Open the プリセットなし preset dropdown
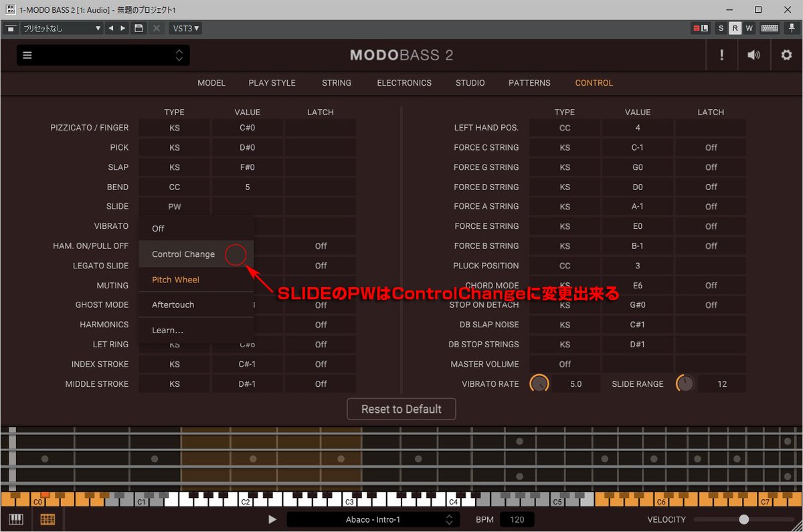803x532 pixels. tap(62, 28)
